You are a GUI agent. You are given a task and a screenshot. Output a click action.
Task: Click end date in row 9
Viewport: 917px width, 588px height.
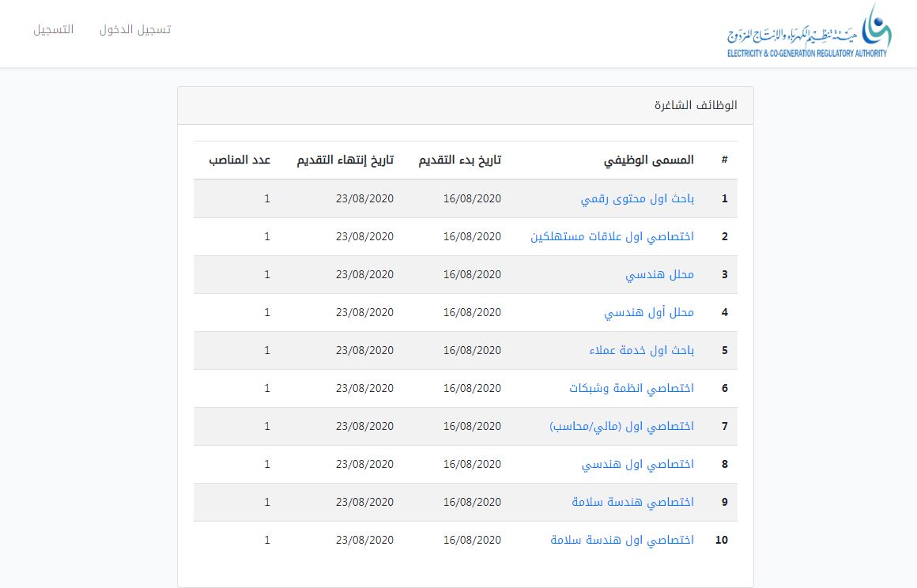(x=365, y=502)
